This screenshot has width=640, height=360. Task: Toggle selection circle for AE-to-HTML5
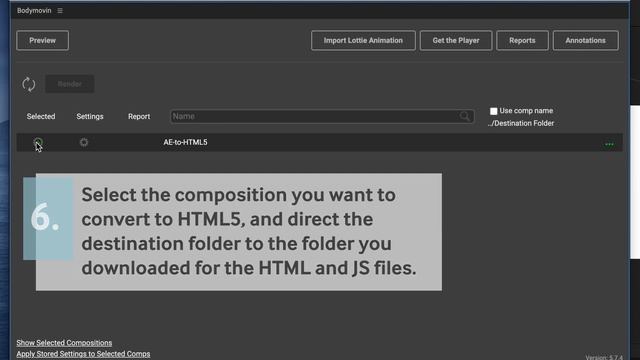(38, 142)
